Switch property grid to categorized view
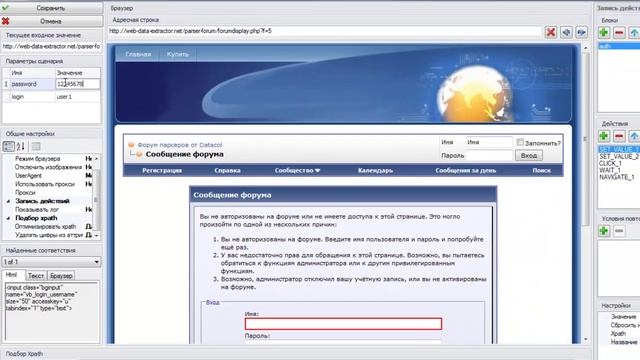The width and height of the screenshot is (640, 360). [x=9, y=146]
